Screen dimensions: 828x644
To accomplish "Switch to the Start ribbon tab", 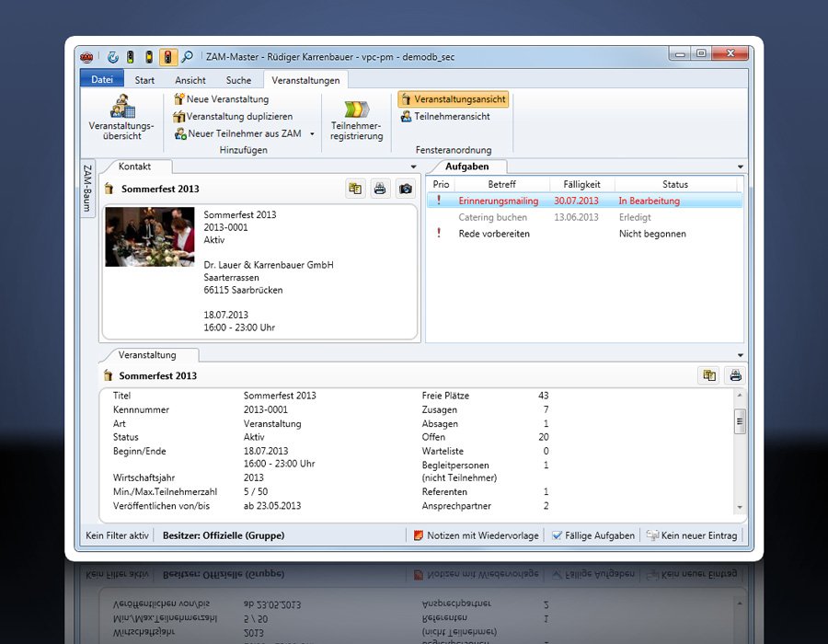I will pyautogui.click(x=144, y=80).
